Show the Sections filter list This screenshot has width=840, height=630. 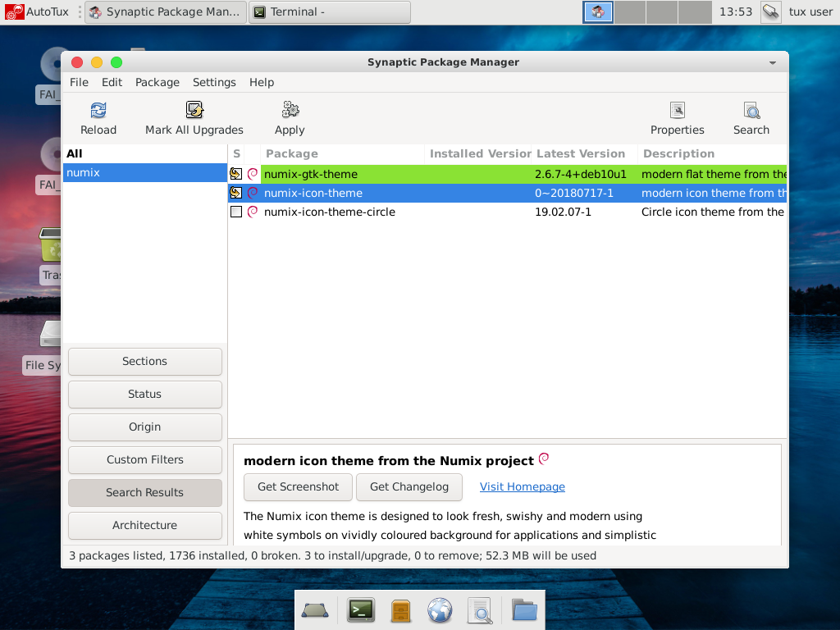pos(144,362)
